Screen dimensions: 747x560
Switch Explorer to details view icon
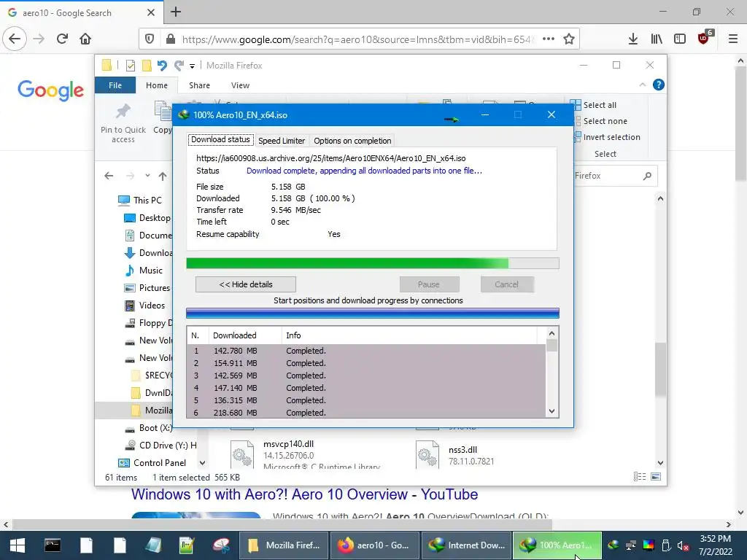[x=640, y=477]
